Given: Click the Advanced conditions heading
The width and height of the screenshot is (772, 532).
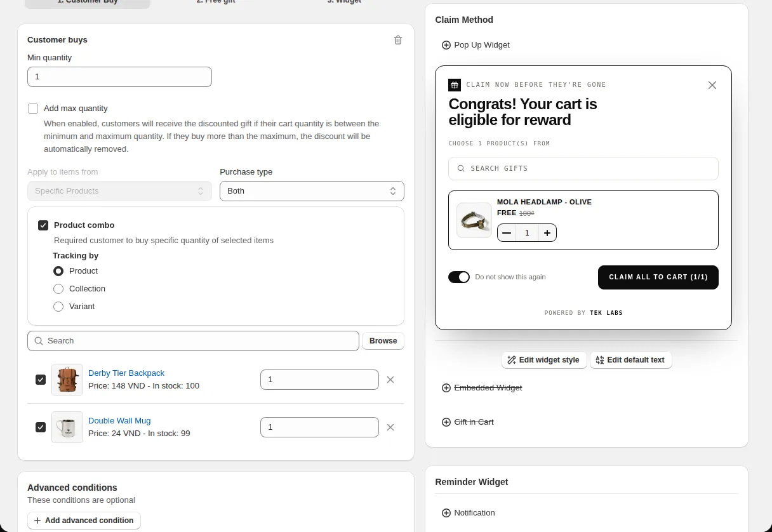Looking at the screenshot, I should [72, 488].
